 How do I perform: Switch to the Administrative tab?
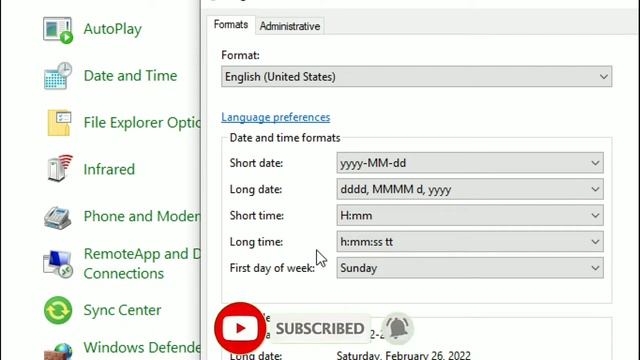(290, 26)
